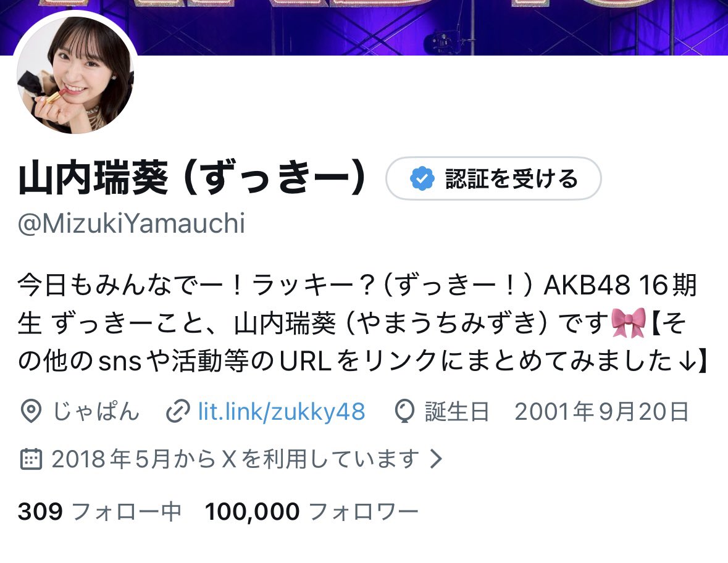Click the birthday balloon icon
728x563 pixels.
404,411
